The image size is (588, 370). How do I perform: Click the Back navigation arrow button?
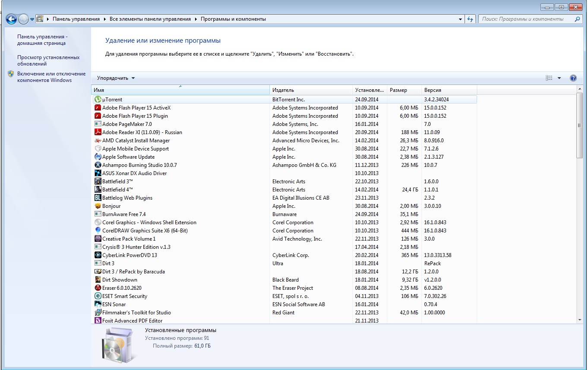(11, 19)
